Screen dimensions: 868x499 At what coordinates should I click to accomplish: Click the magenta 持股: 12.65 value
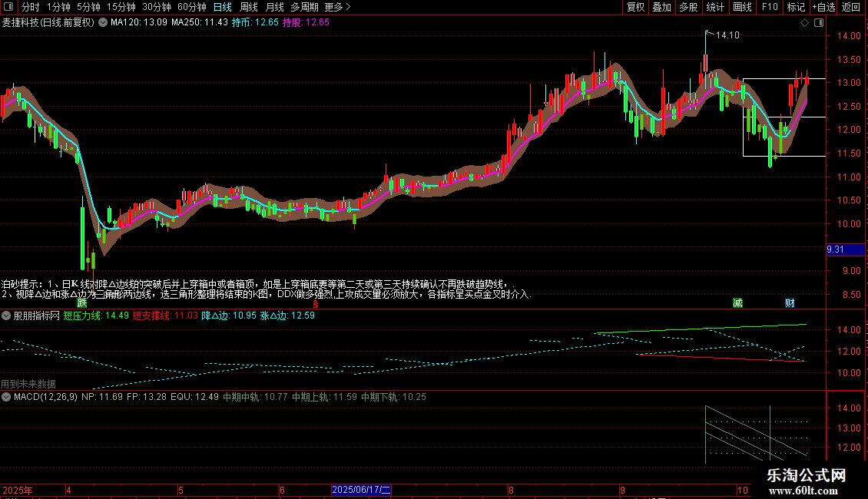306,23
